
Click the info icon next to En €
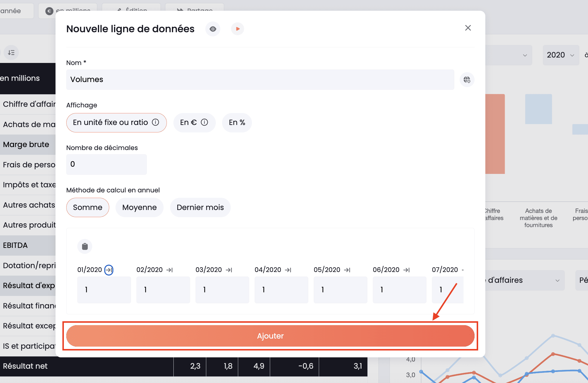click(204, 122)
